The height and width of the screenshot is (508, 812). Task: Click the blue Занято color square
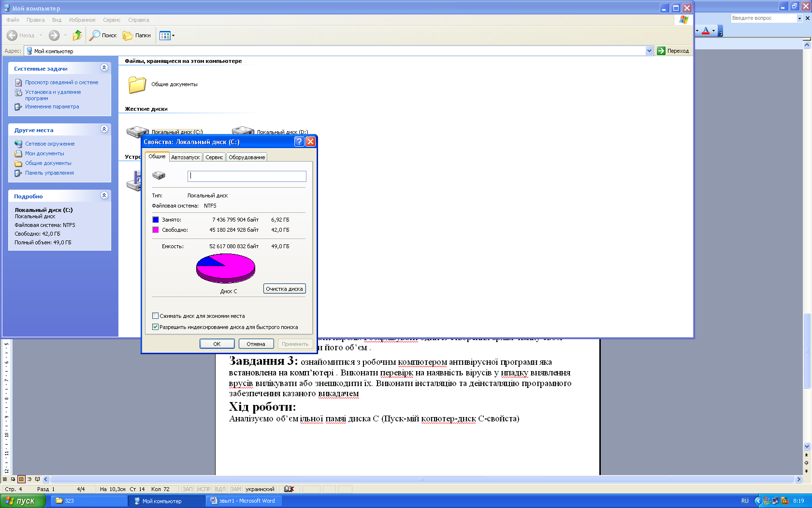click(156, 220)
